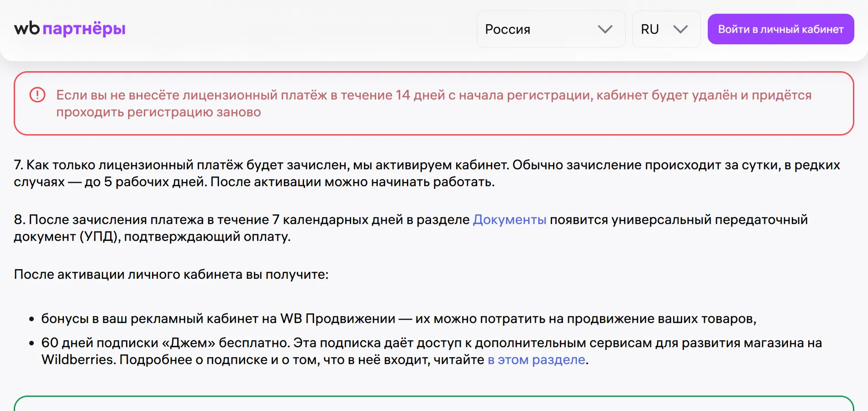The image size is (868, 411).
Task: Click the bullet marker before «бонусы»
Action: pos(32,319)
